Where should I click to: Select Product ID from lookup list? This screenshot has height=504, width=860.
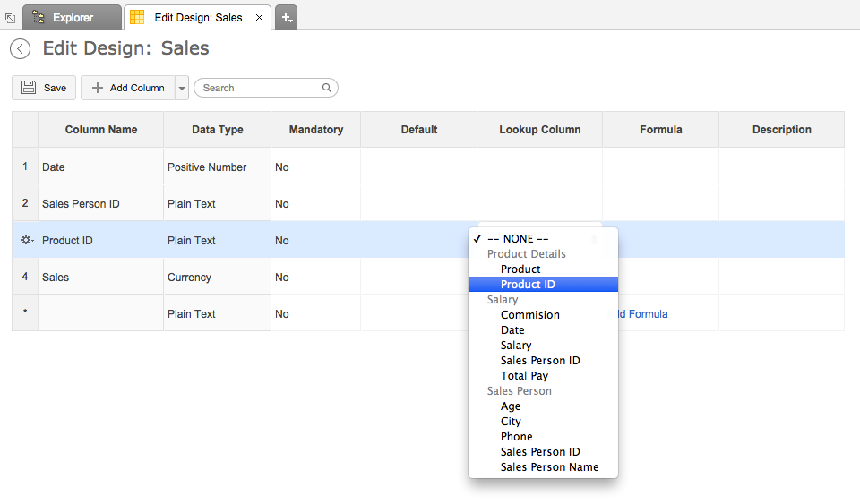(x=528, y=285)
